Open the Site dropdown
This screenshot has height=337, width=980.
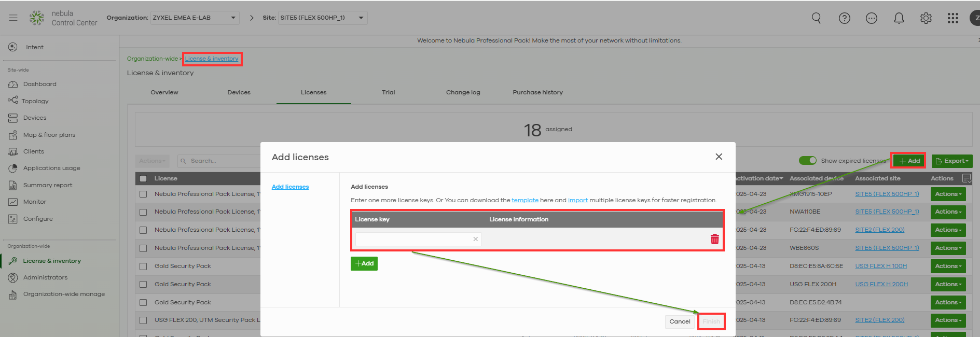point(323,18)
